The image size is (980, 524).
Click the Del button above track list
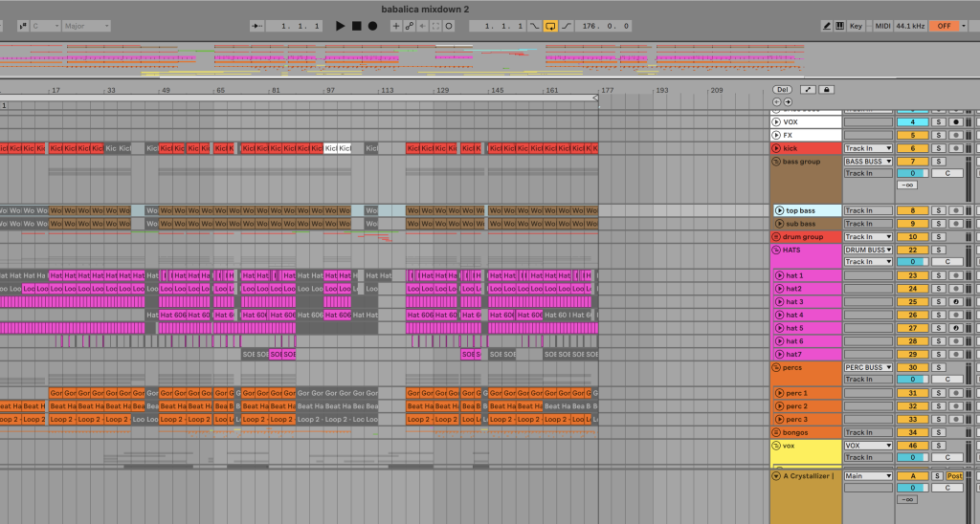click(x=782, y=89)
